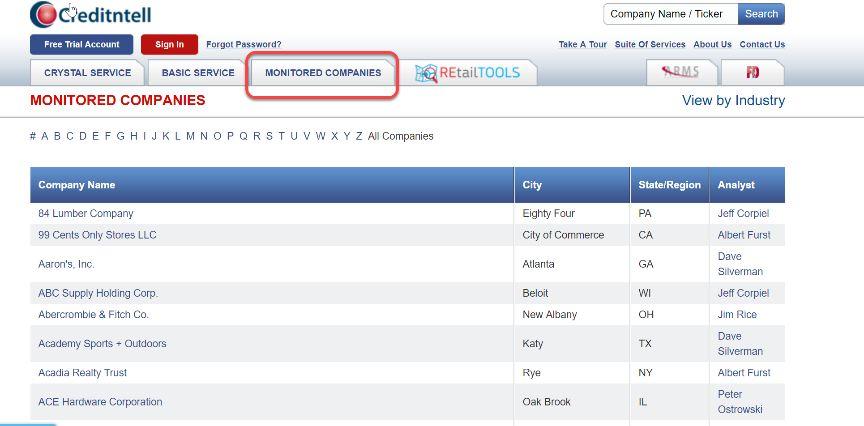Filter companies by letter D
The image size is (864, 426).
pyautogui.click(x=83, y=136)
